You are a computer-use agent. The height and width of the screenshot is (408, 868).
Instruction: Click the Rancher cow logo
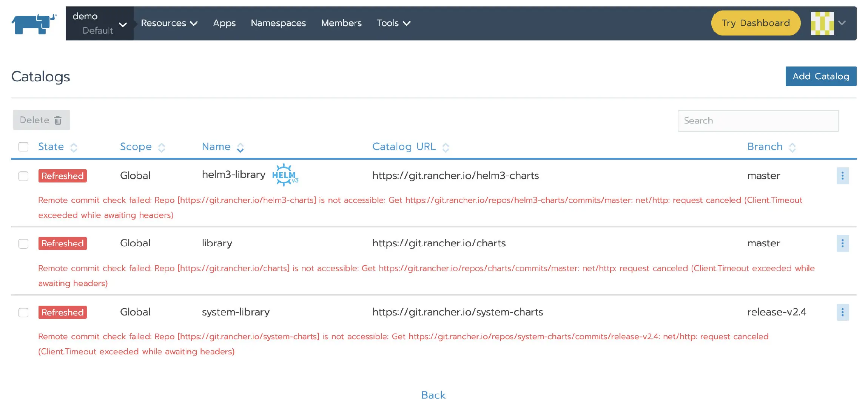tap(34, 23)
